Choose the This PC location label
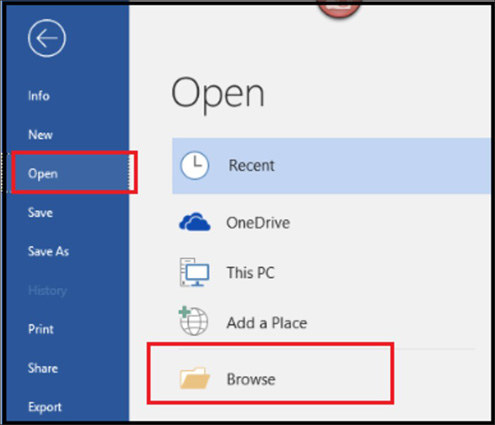Screen dimensions: 495x425 [x=250, y=273]
